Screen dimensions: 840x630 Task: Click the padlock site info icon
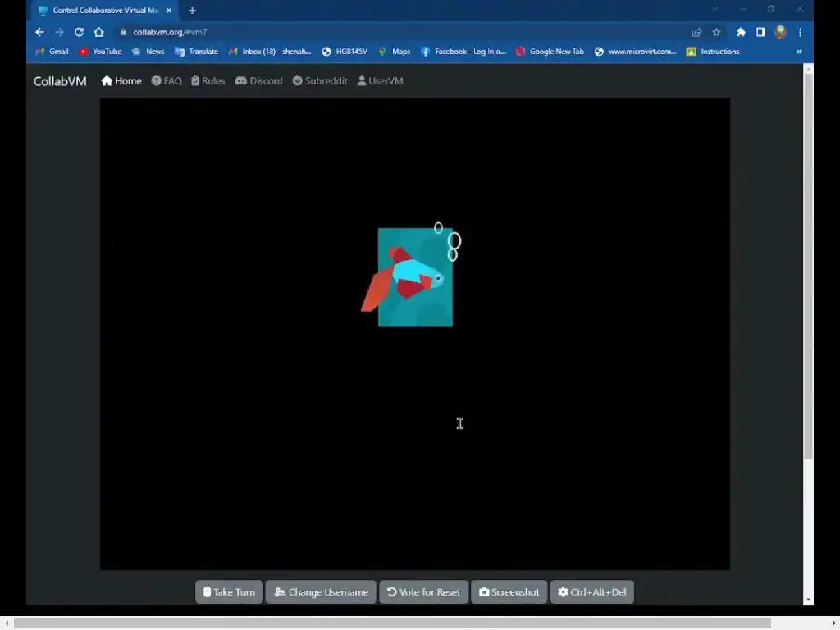click(x=123, y=32)
